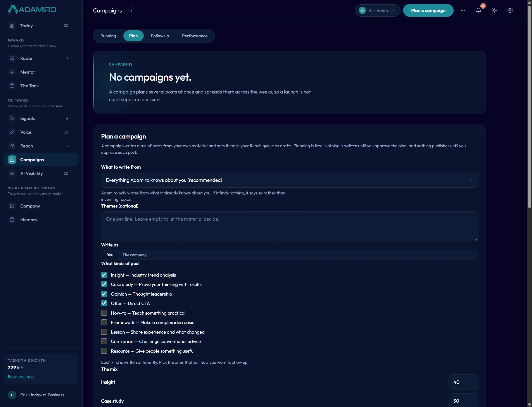The width and height of the screenshot is (532, 407).
Task: Click the Insight mix value field
Action: point(463,382)
